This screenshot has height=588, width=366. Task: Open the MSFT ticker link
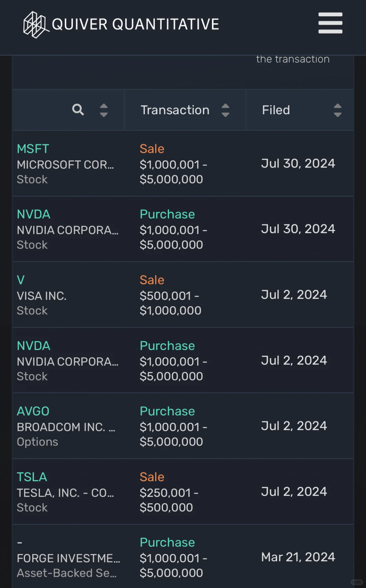(33, 149)
